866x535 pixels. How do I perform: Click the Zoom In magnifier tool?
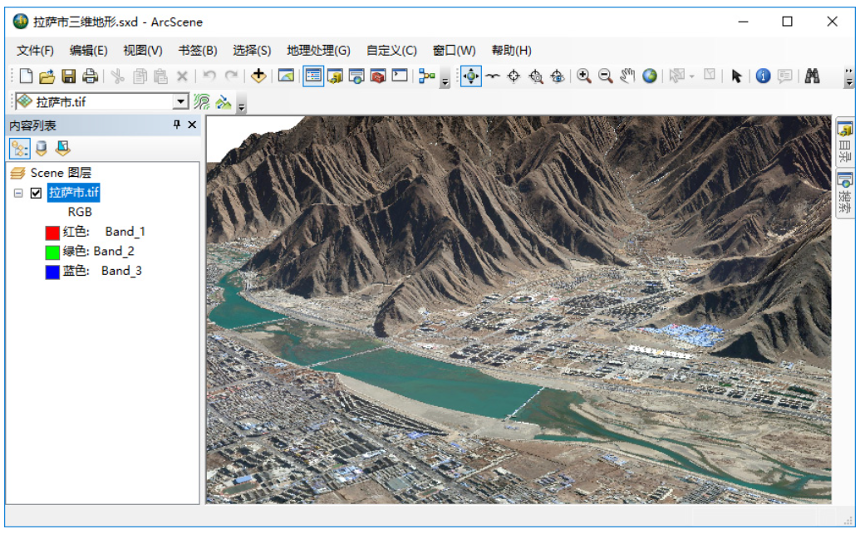[584, 76]
